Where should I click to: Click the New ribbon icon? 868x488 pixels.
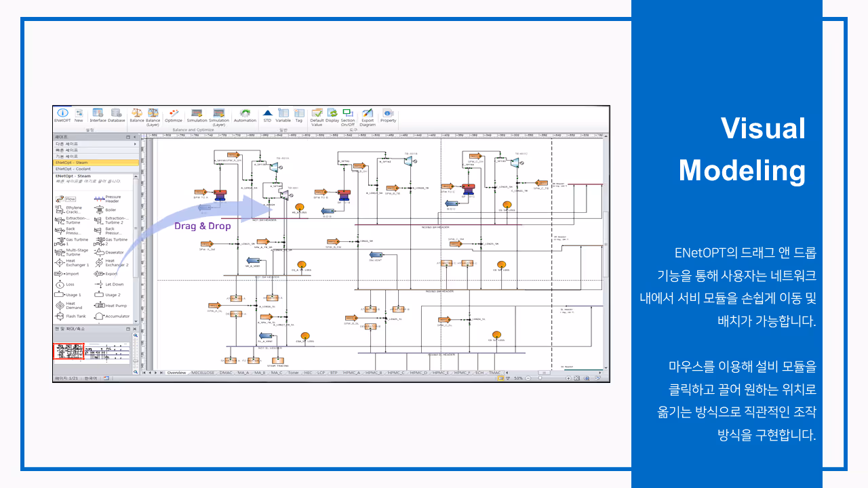pos(79,115)
